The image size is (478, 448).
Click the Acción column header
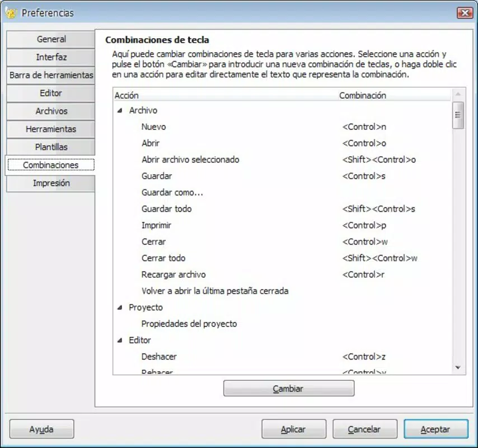tap(226, 95)
